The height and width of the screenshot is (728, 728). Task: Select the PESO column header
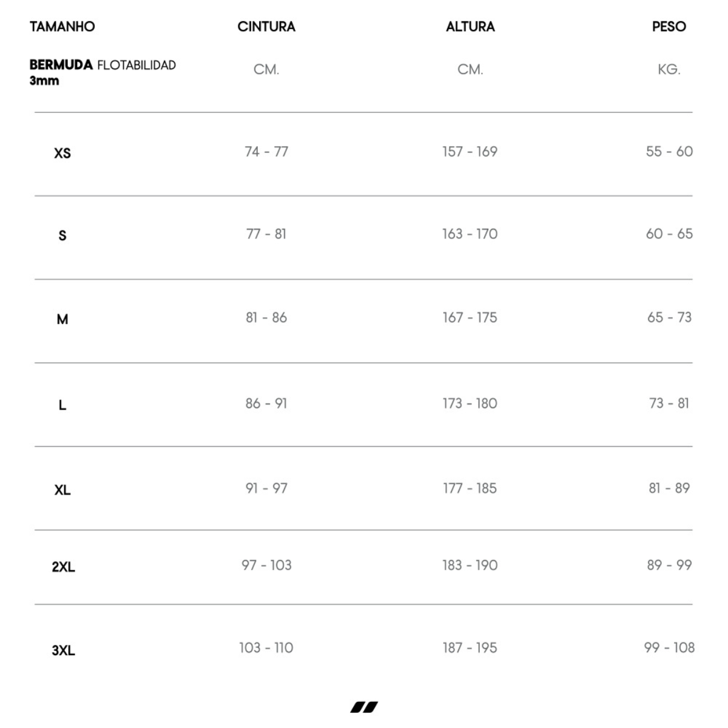(x=669, y=27)
